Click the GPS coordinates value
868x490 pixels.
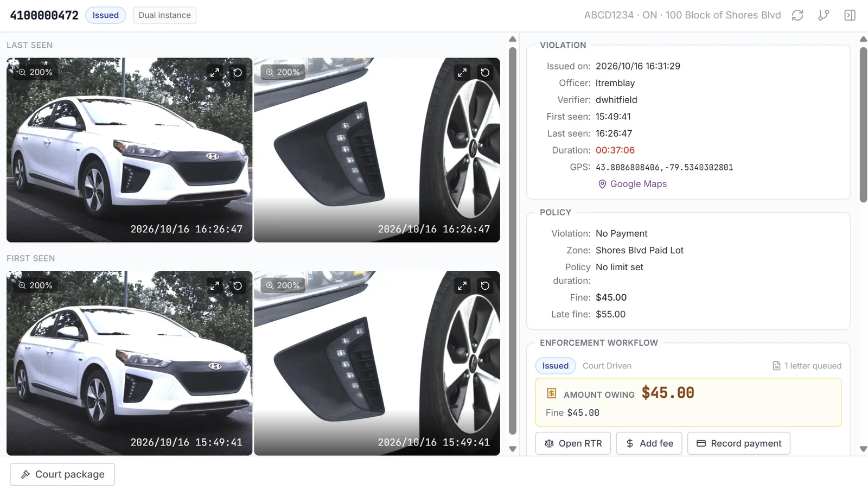[665, 167]
